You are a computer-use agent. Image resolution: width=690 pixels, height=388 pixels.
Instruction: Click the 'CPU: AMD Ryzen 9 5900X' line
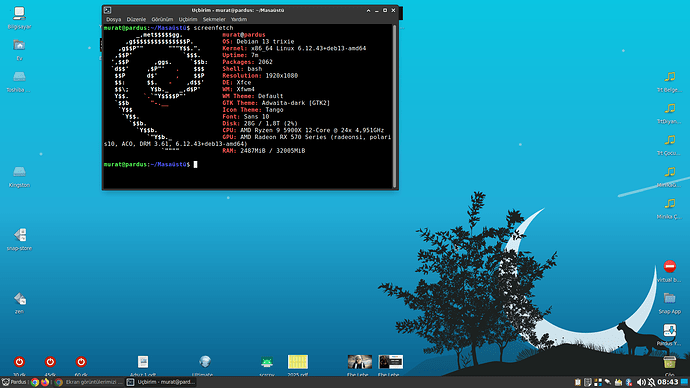[303, 130]
